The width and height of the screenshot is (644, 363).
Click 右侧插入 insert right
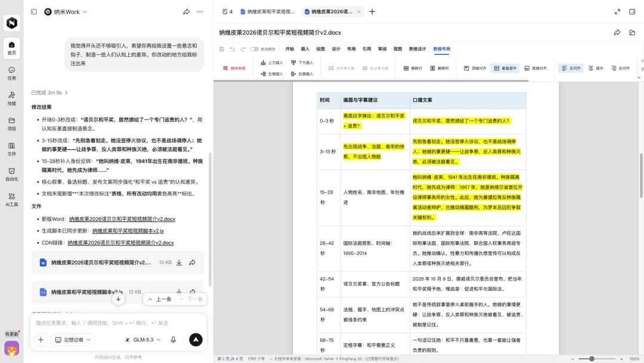(302, 74)
